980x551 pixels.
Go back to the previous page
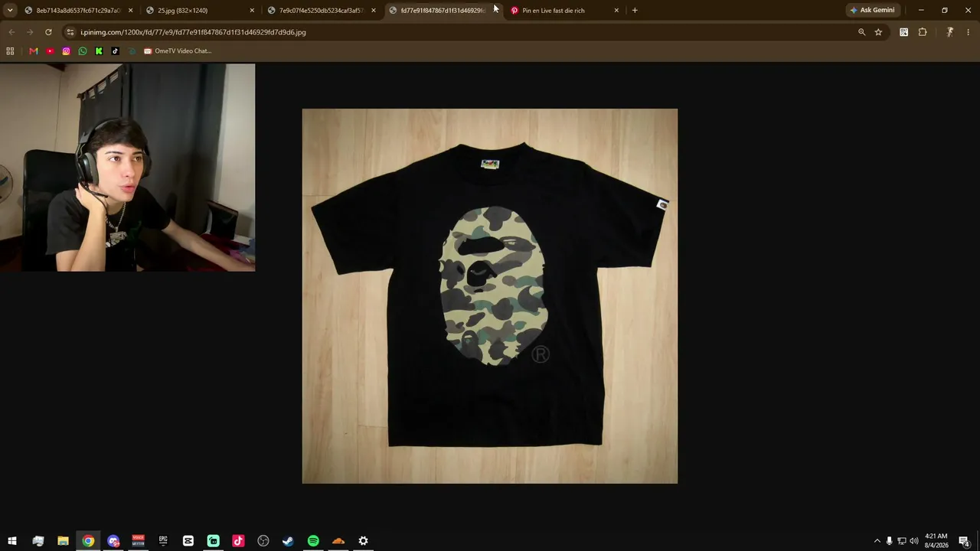coord(11,32)
